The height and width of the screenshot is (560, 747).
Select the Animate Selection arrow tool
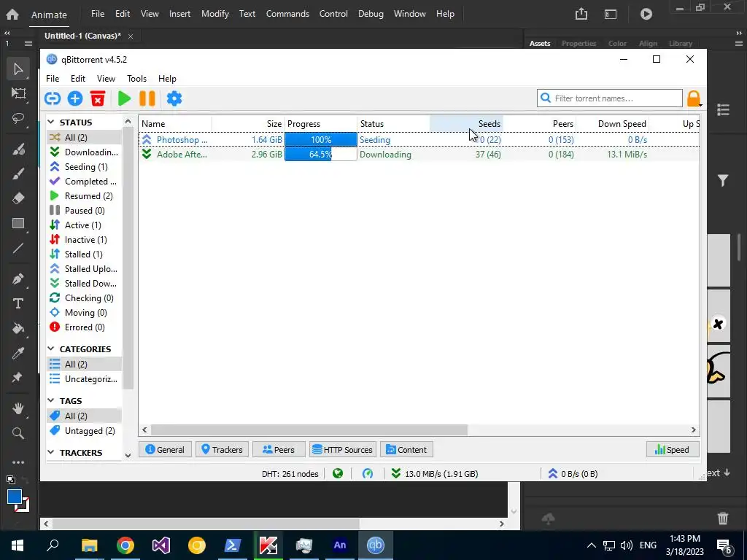click(x=18, y=69)
